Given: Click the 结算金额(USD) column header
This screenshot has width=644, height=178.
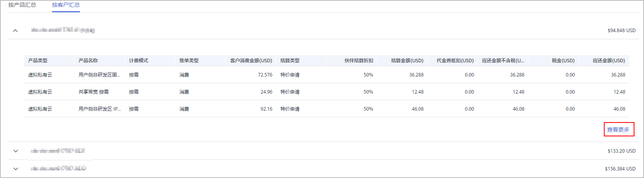Looking at the screenshot, I should 407,61.
